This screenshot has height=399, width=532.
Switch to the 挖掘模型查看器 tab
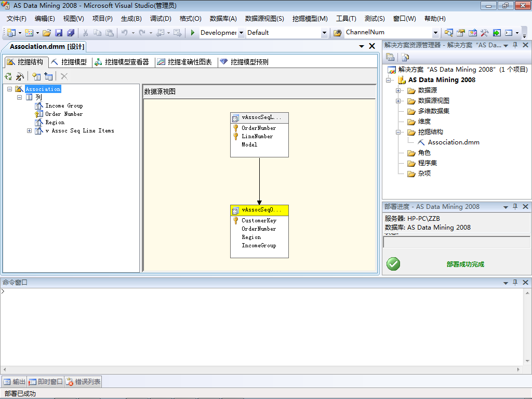point(122,62)
